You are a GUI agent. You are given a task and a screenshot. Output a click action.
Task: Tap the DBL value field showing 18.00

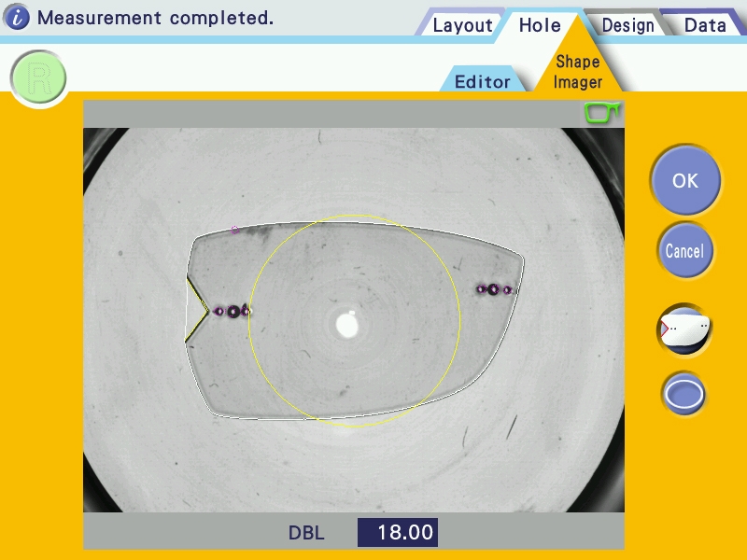coord(398,533)
